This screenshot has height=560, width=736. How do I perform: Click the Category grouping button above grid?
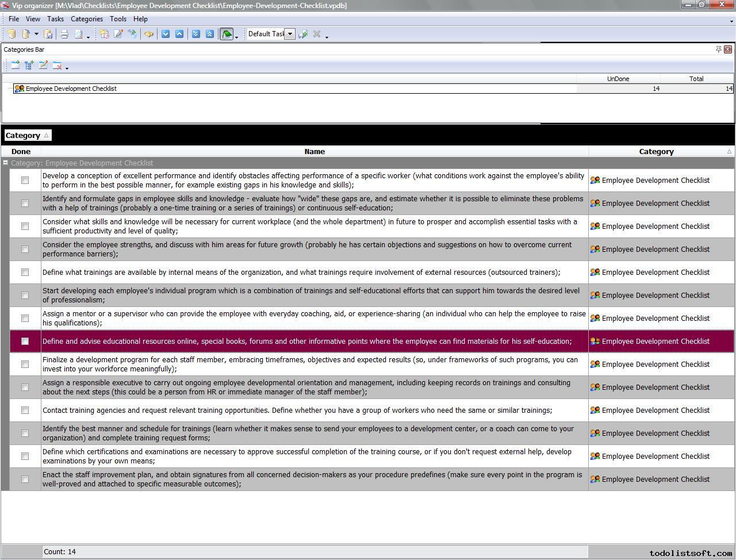27,136
